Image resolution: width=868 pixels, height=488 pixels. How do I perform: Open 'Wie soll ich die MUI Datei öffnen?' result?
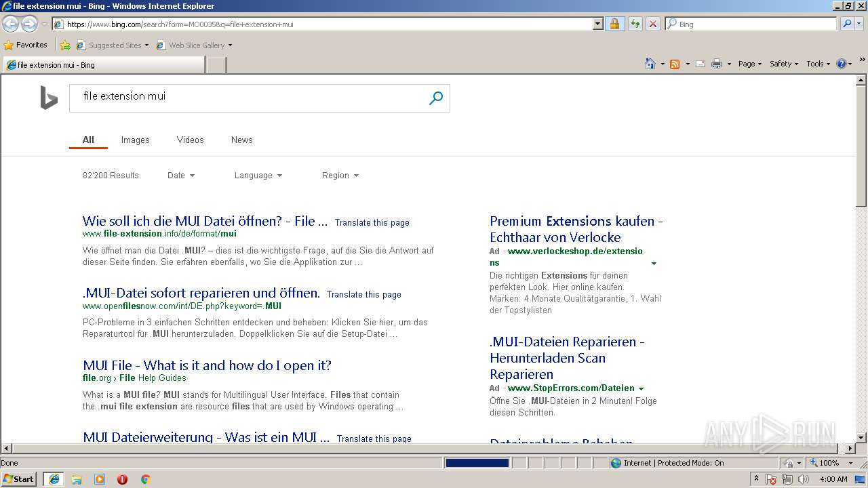pyautogui.click(x=205, y=221)
